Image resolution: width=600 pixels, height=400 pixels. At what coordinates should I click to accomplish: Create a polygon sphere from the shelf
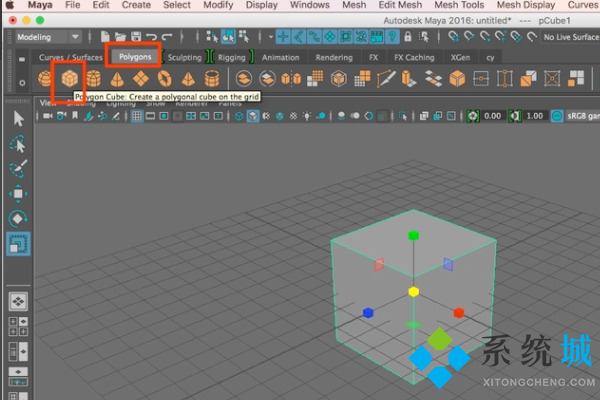point(45,78)
